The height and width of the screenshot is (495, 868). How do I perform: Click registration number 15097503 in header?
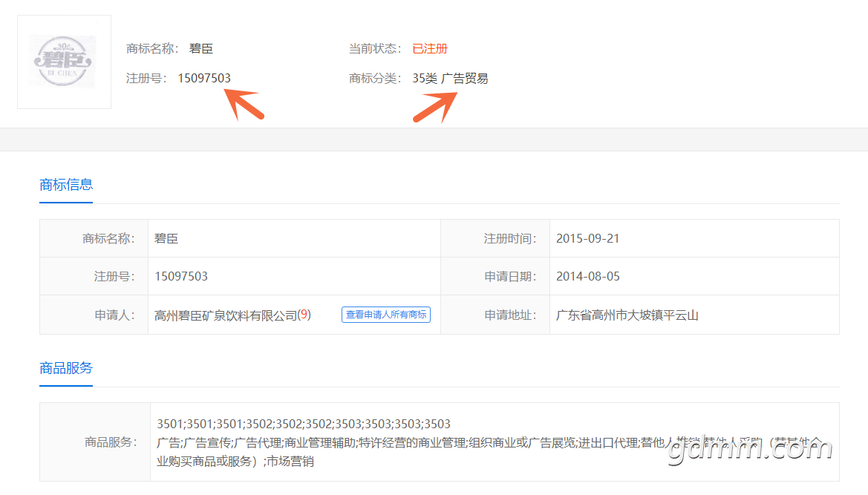(204, 78)
